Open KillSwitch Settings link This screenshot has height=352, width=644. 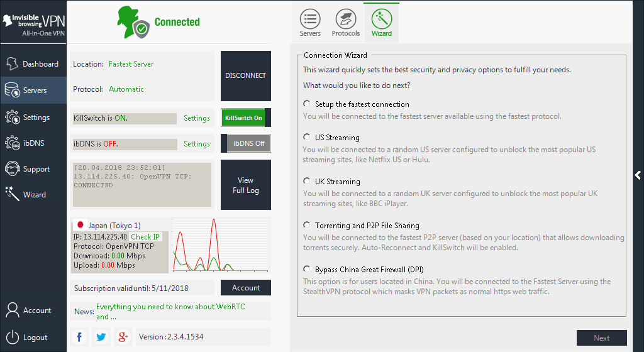(x=197, y=118)
